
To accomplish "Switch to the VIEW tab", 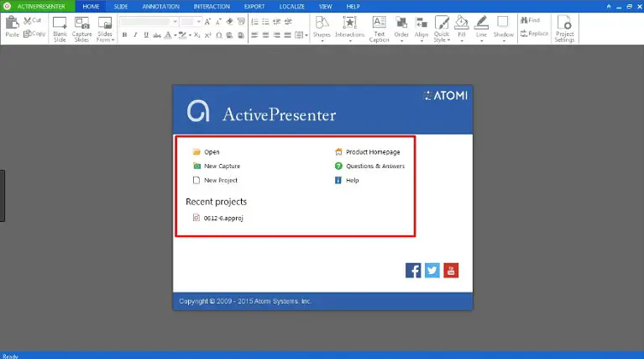I will pyautogui.click(x=325, y=6).
